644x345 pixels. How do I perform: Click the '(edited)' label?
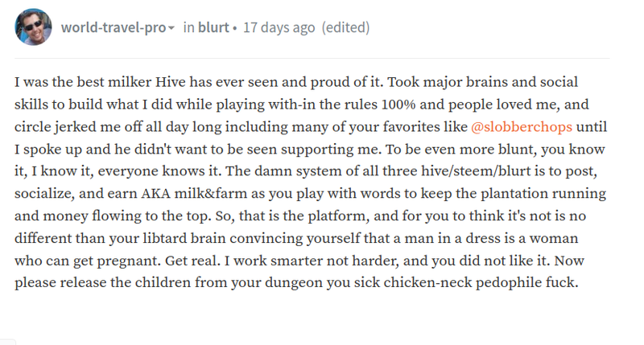point(345,27)
